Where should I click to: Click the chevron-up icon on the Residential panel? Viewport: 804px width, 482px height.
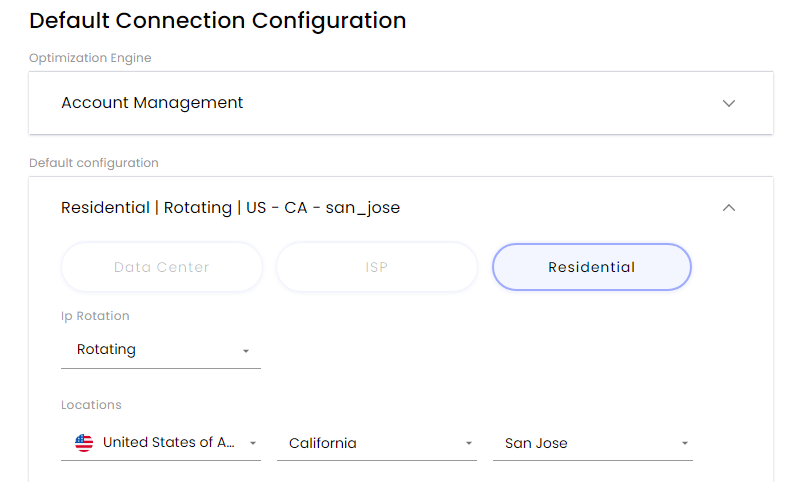pos(729,208)
